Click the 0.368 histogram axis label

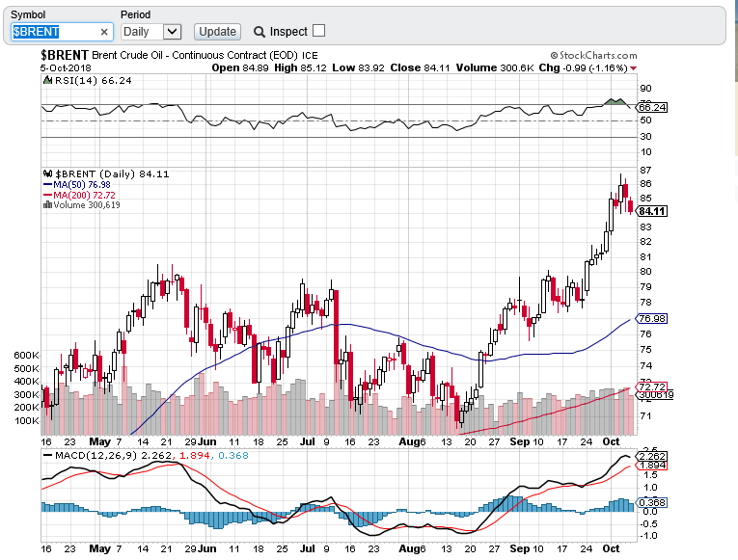click(x=651, y=502)
